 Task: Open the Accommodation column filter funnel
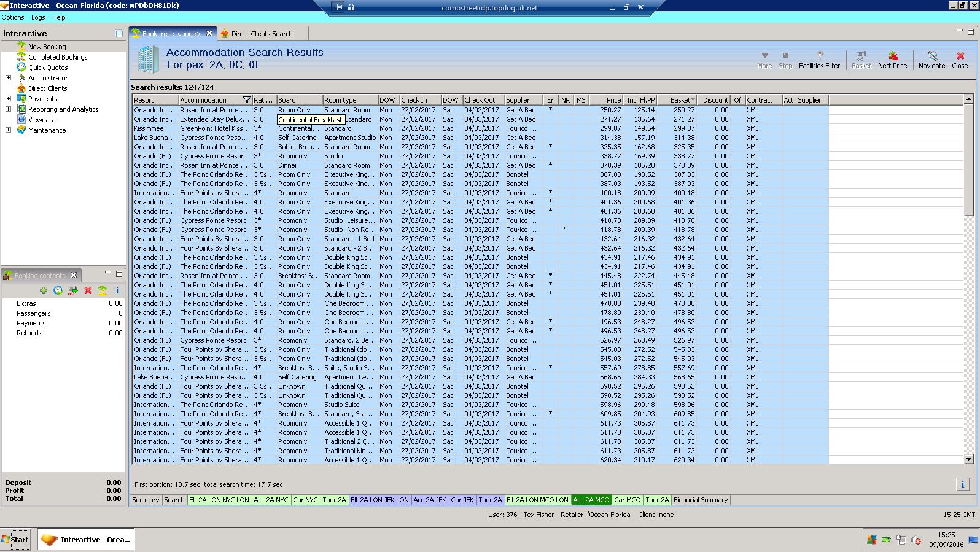247,100
